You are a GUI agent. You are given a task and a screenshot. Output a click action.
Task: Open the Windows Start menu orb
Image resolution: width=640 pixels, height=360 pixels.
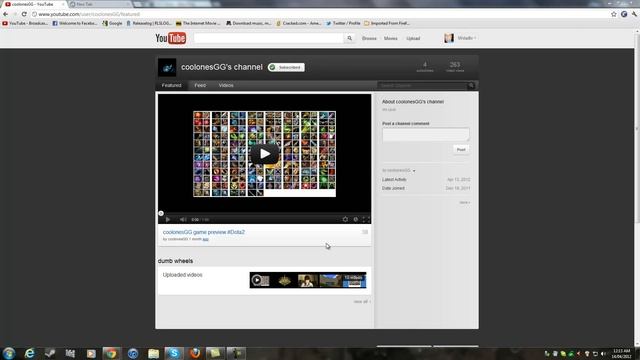click(x=9, y=353)
